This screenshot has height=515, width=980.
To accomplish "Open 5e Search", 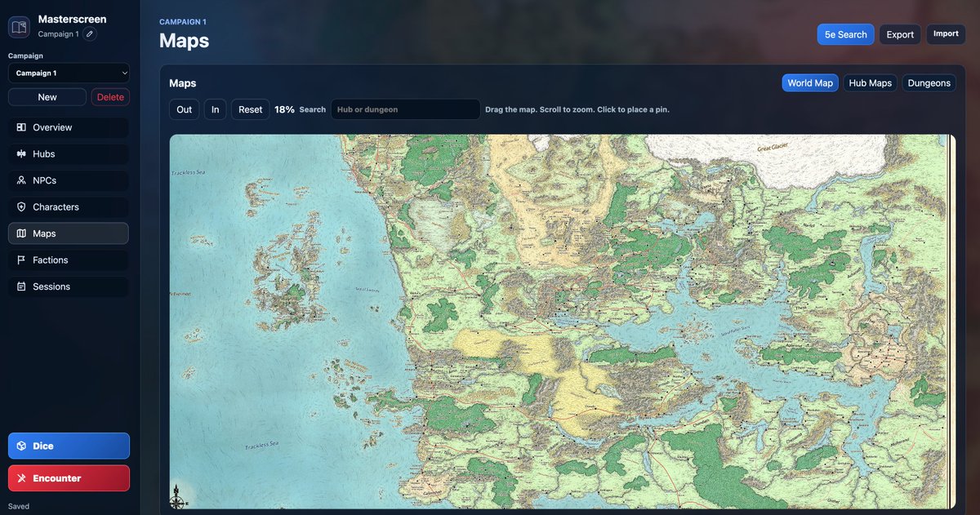I will coord(845,34).
